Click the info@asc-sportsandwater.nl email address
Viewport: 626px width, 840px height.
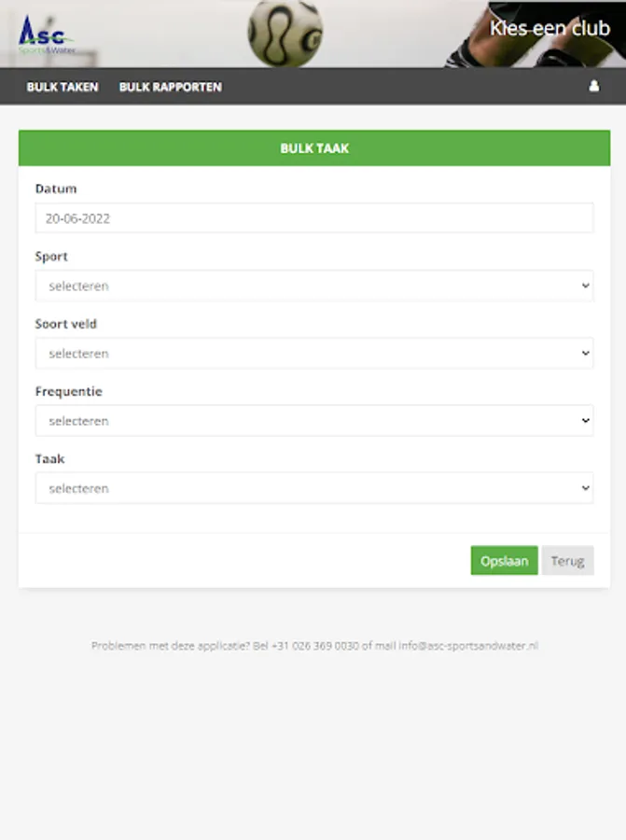[x=468, y=646]
